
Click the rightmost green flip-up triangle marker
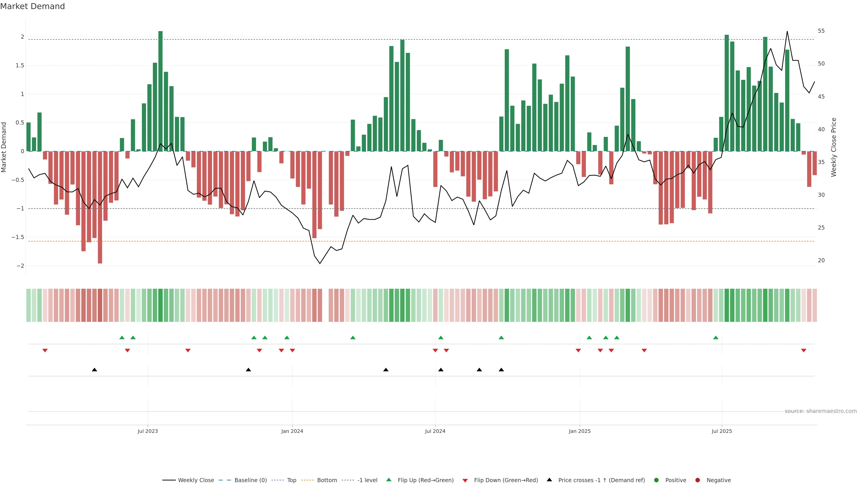pos(716,338)
